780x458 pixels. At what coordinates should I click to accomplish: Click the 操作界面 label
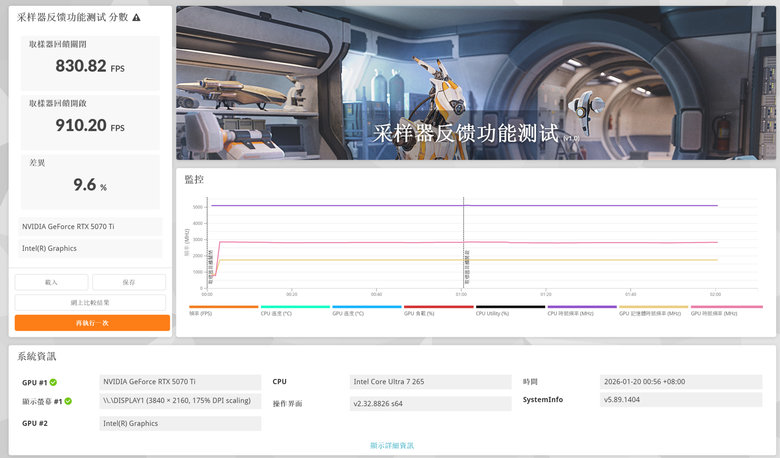click(x=288, y=403)
